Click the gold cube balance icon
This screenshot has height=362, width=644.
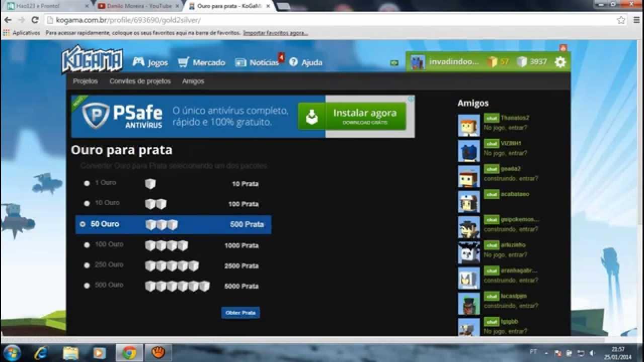click(x=492, y=62)
